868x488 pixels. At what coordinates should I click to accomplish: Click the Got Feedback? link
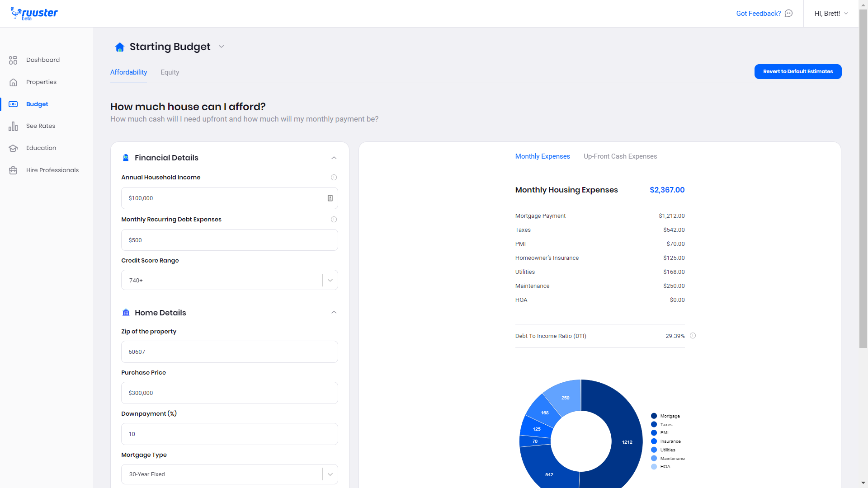[758, 14]
